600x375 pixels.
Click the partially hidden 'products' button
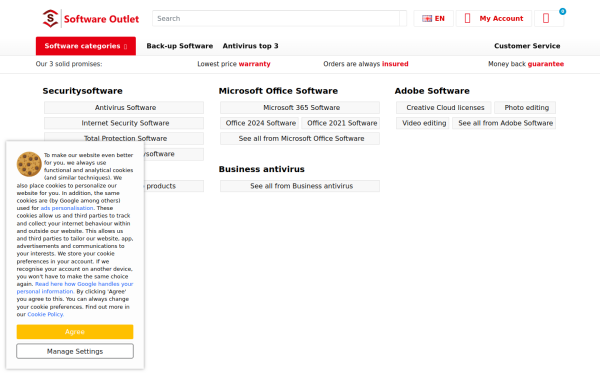click(x=174, y=186)
